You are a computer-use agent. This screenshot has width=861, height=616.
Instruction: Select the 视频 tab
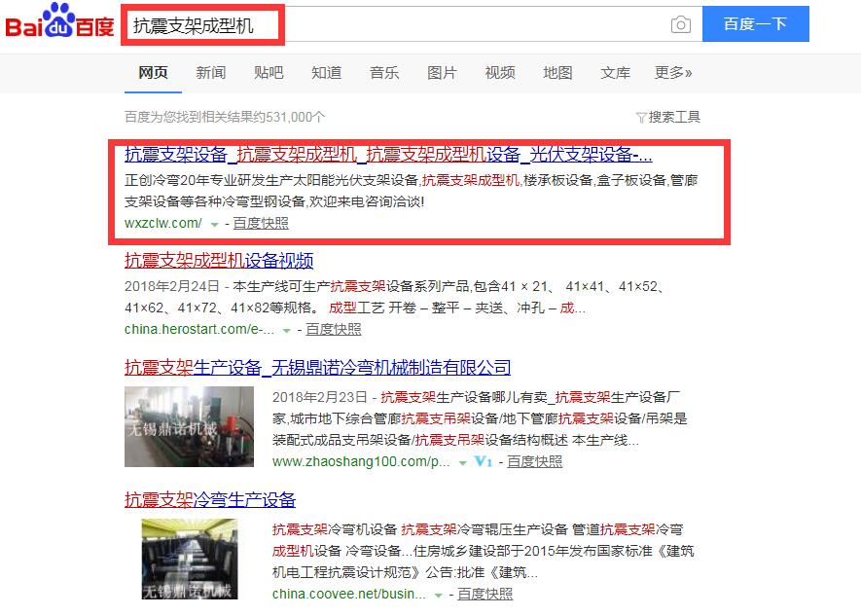click(x=500, y=73)
